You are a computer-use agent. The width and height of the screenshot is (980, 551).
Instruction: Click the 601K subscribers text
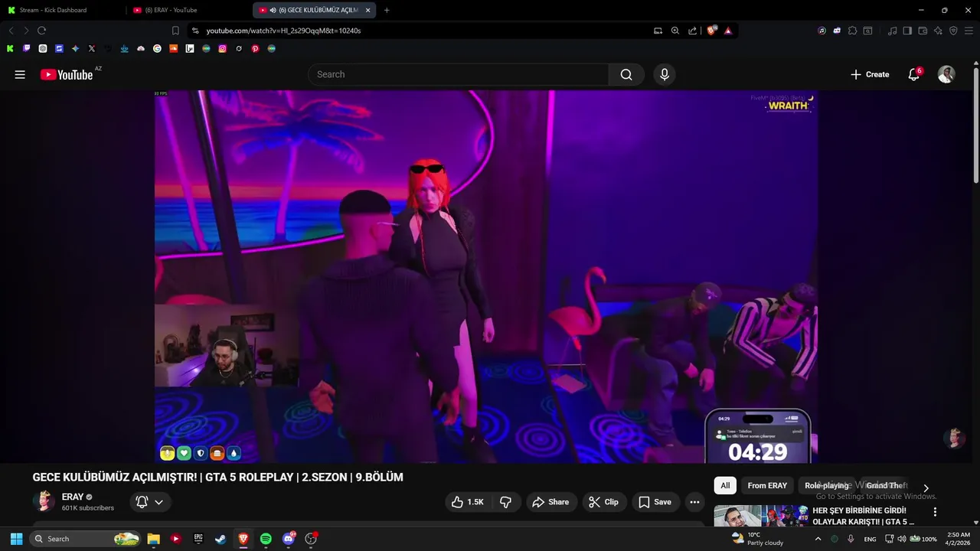click(88, 508)
